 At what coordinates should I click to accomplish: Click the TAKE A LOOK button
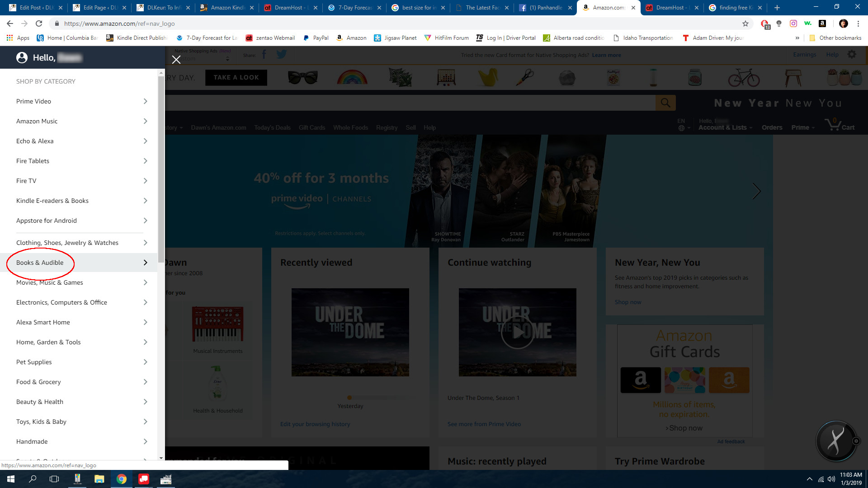coord(236,77)
